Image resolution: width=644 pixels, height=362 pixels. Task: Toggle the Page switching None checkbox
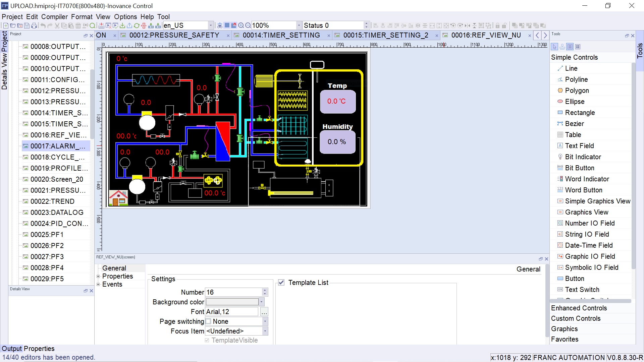208,321
